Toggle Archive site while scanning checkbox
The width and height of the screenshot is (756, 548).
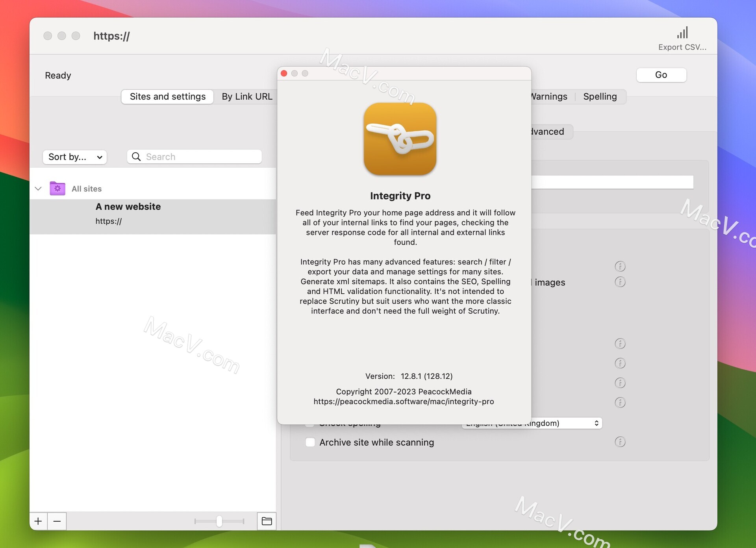[x=310, y=442]
